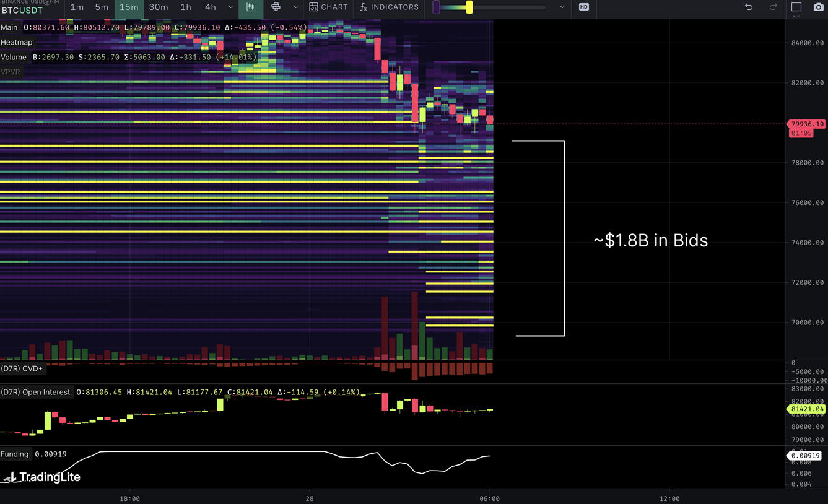Open drawing tools dropdown arrow

pyautogui.click(x=295, y=7)
